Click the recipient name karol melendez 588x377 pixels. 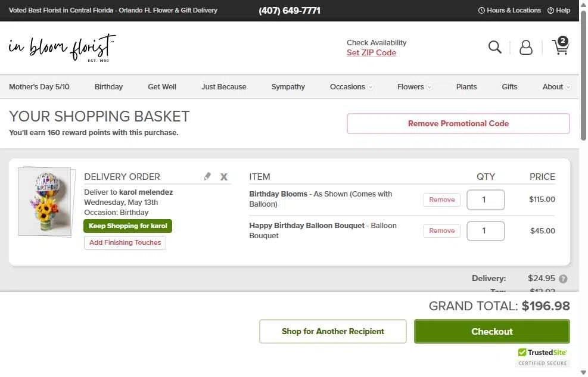coord(146,192)
